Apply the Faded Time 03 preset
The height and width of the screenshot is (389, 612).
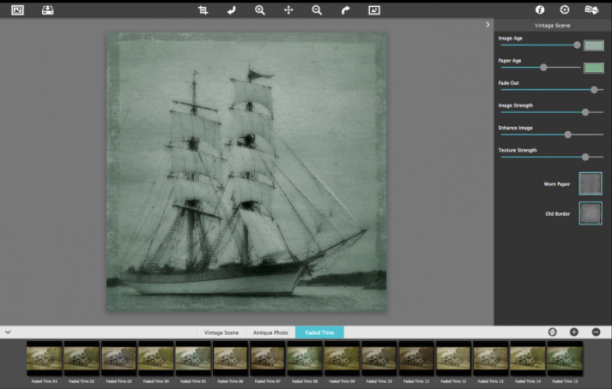[x=119, y=359]
